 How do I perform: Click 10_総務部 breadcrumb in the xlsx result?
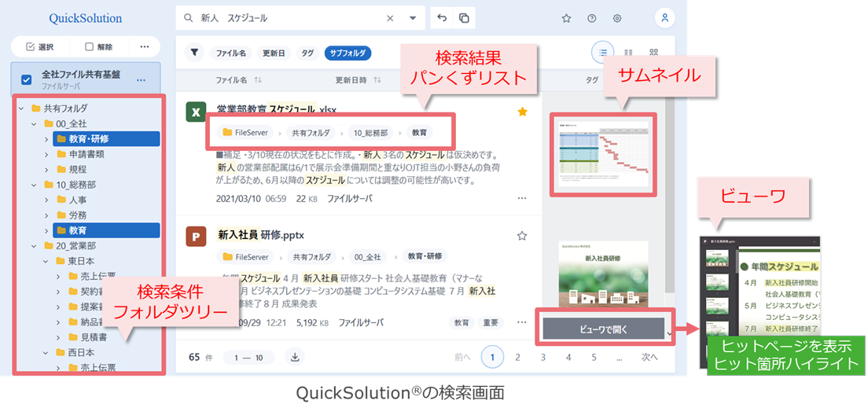[x=370, y=133]
